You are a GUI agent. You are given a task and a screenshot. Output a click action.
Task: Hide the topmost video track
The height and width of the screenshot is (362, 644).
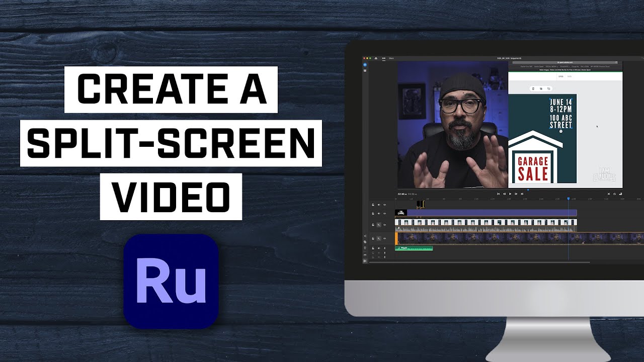pos(385,205)
